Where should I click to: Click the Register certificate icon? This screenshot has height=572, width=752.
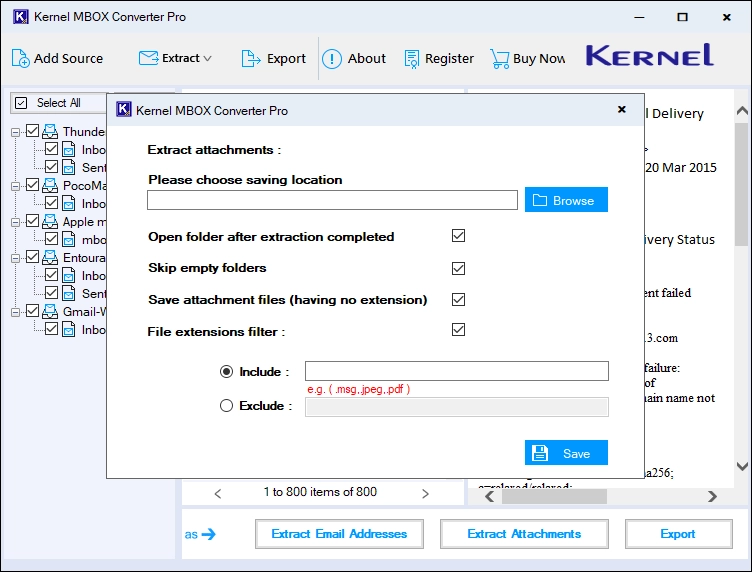411,58
